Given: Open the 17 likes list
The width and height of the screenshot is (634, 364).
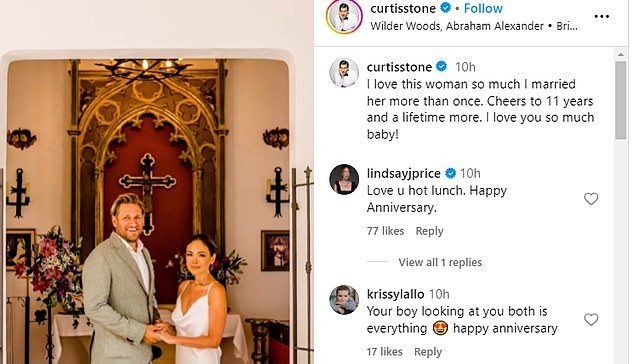Looking at the screenshot, I should [385, 352].
